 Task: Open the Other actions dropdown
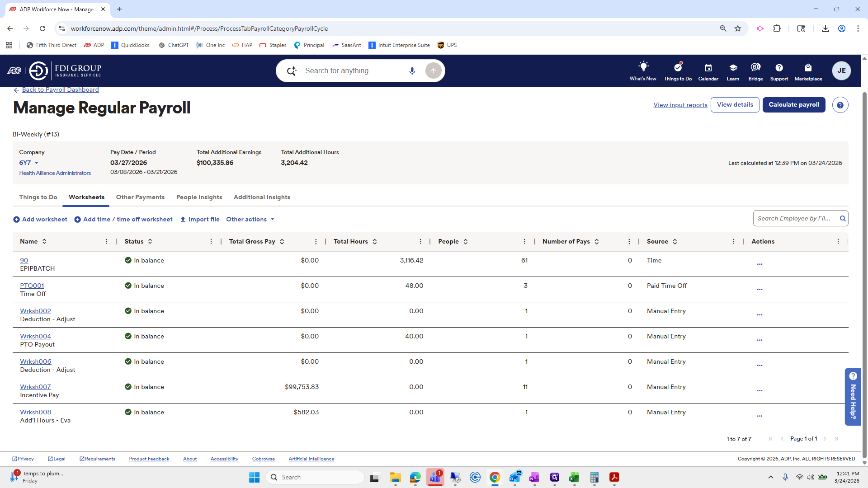point(250,220)
